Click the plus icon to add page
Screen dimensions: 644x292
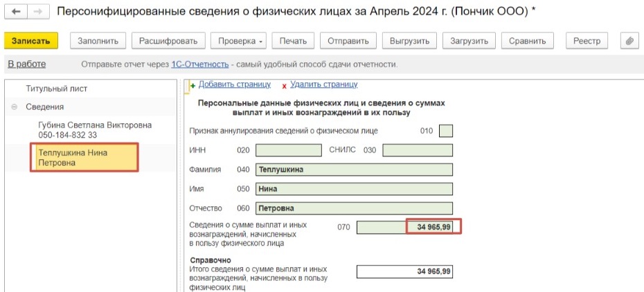pos(193,86)
